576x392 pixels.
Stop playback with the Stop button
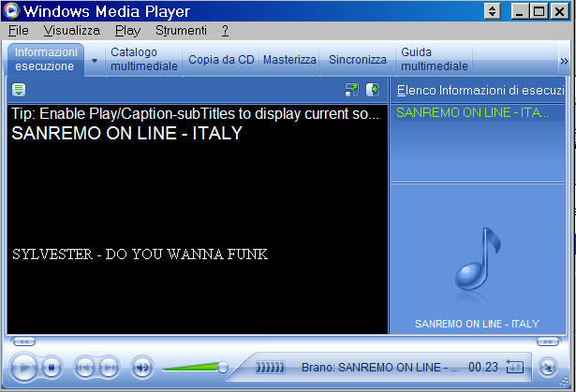(x=52, y=368)
